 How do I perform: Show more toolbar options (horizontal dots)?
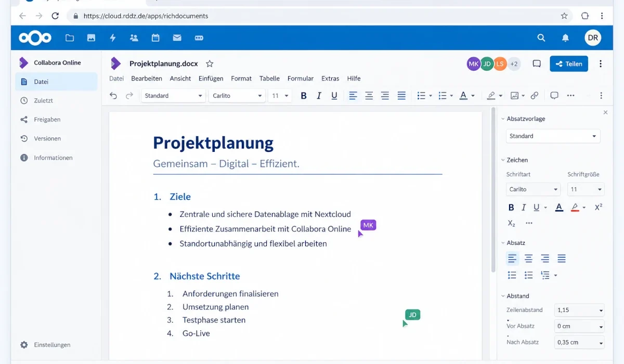click(570, 96)
